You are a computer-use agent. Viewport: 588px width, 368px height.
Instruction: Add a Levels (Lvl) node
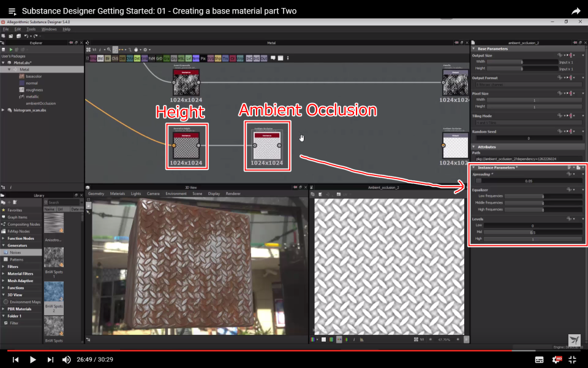tap(189, 58)
